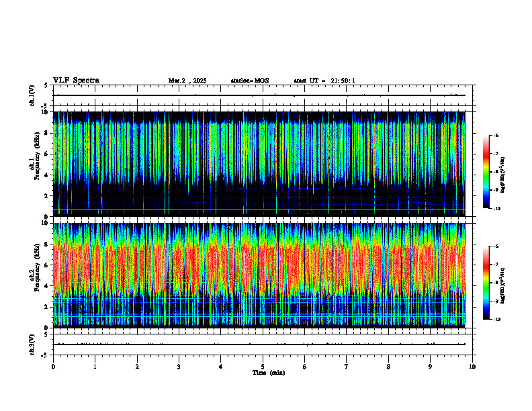This screenshot has height=411, width=532.
Task: Click the ch.1 voltage waveform trace
Action: coord(259,95)
